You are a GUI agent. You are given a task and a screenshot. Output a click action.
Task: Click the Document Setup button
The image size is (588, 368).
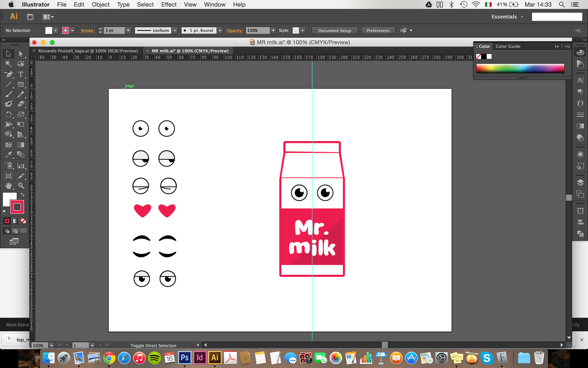point(334,30)
